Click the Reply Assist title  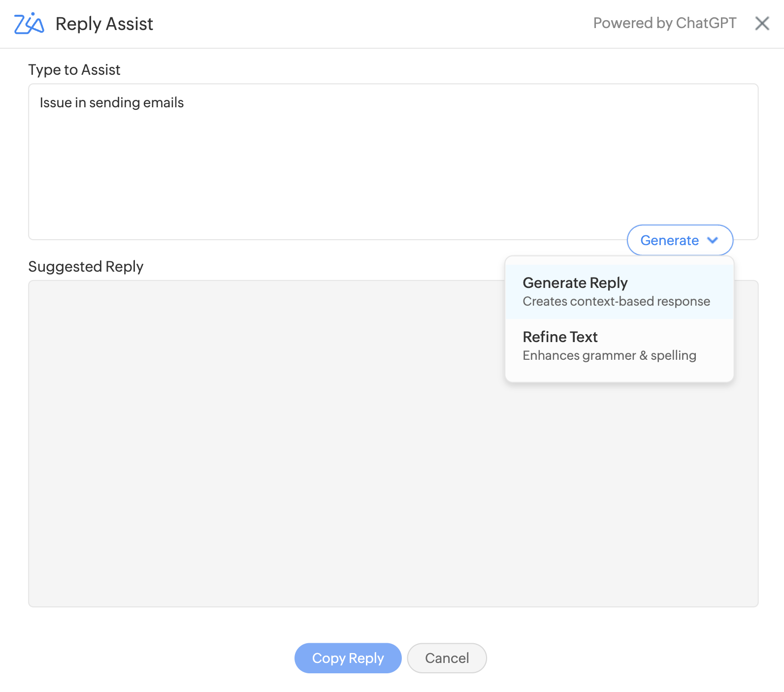104,24
